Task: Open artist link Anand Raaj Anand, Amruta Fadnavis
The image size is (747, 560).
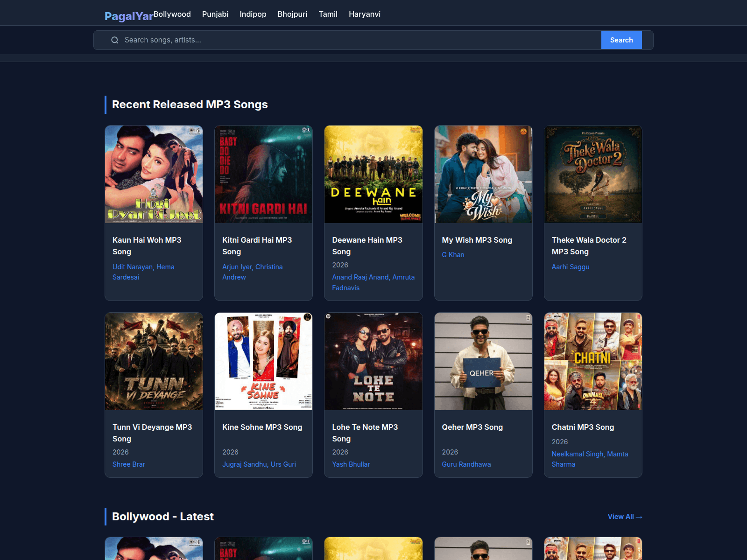Action: point(373,282)
